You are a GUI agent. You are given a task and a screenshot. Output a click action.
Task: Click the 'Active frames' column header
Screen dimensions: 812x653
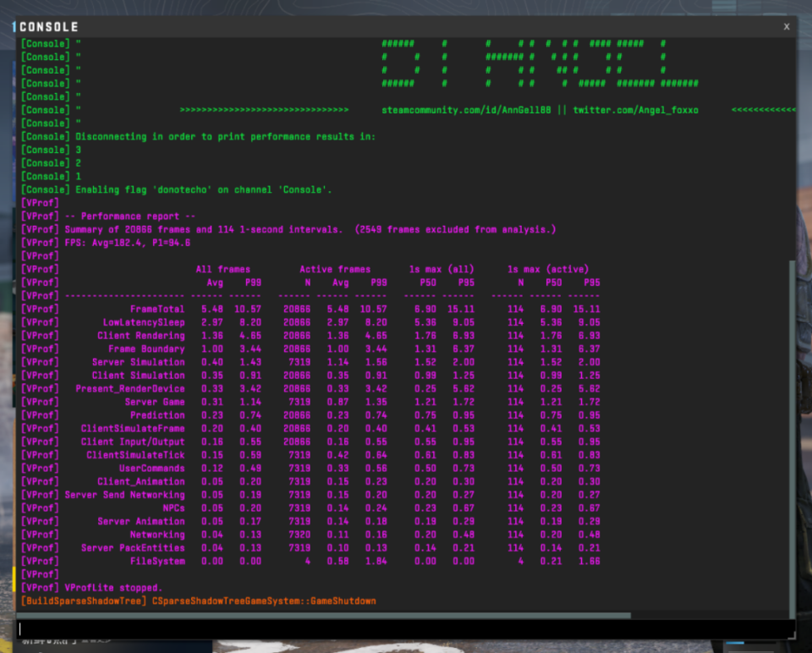point(335,269)
